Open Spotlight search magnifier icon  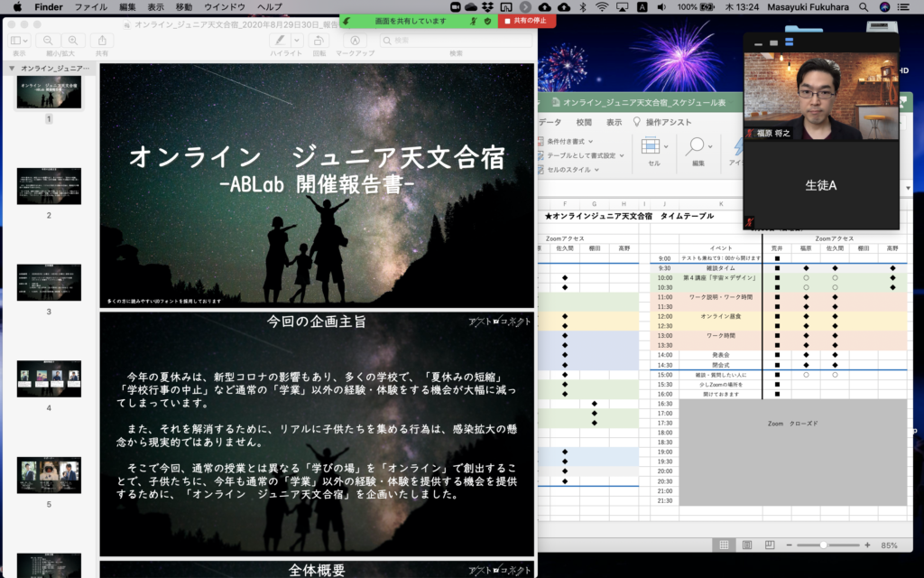coord(864,7)
